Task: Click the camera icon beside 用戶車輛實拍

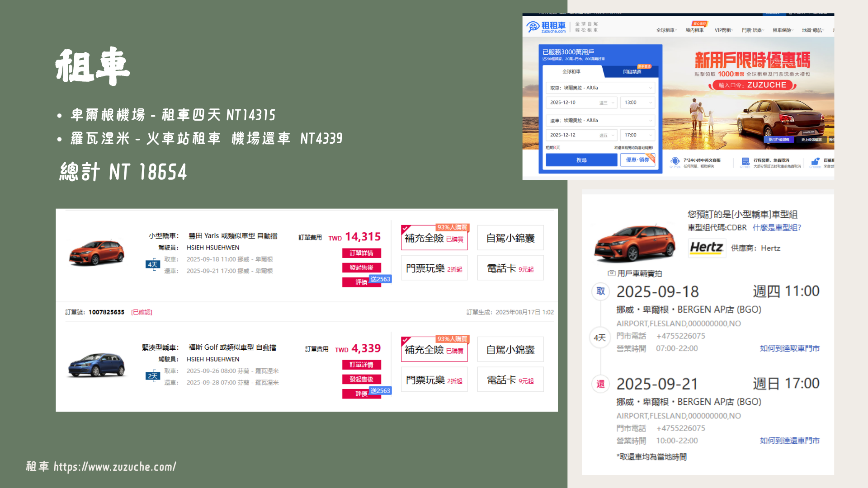Action: 611,273
